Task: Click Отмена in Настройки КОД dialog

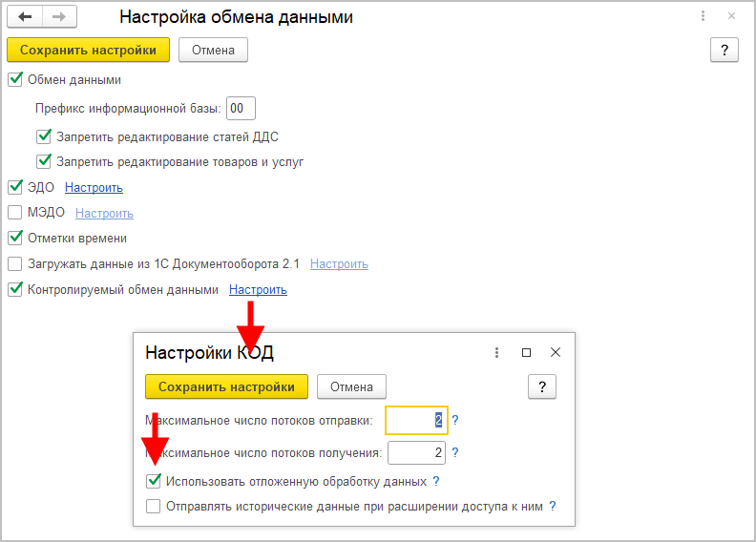Action: tap(351, 386)
